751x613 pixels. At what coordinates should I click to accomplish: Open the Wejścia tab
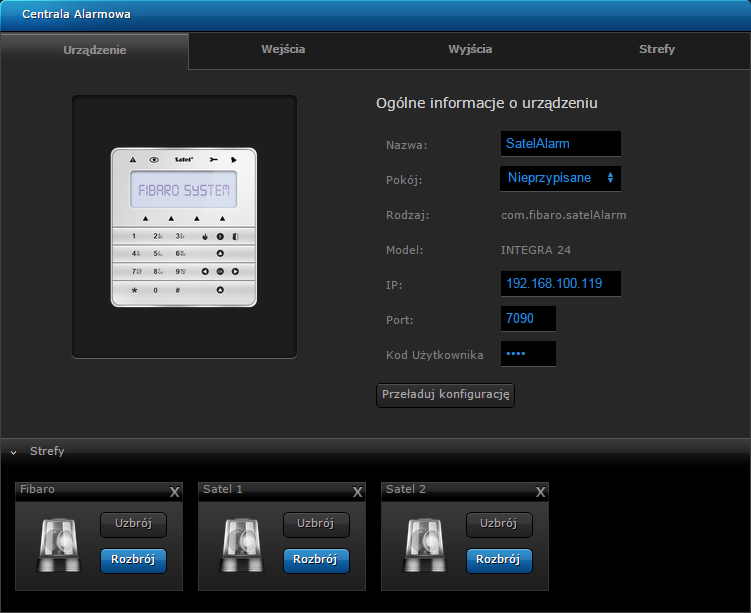[x=283, y=49]
